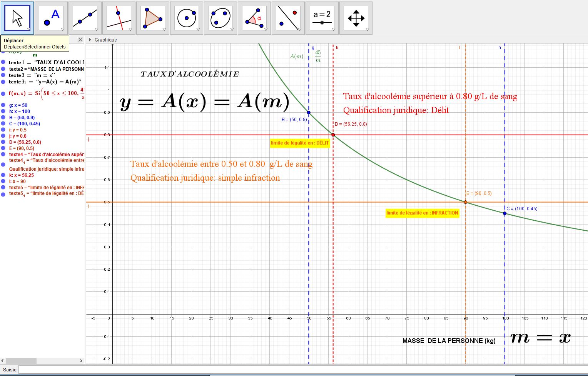This screenshot has height=376, width=588.
Task: Click the algebra panel scroll-left arrow
Action: (3, 361)
